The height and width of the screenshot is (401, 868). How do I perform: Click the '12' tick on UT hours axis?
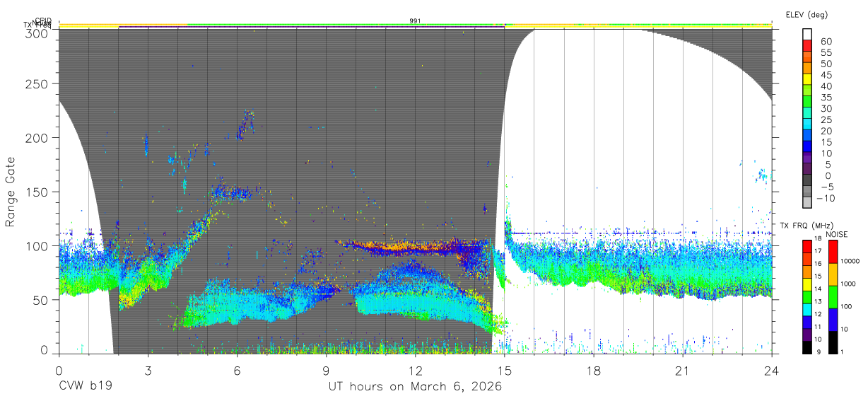click(416, 370)
